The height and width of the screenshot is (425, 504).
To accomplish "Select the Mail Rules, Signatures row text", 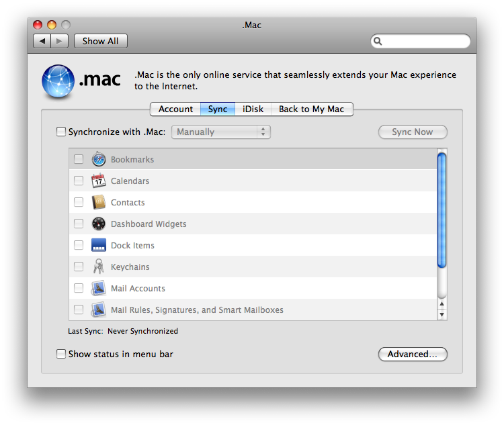I will [x=198, y=310].
